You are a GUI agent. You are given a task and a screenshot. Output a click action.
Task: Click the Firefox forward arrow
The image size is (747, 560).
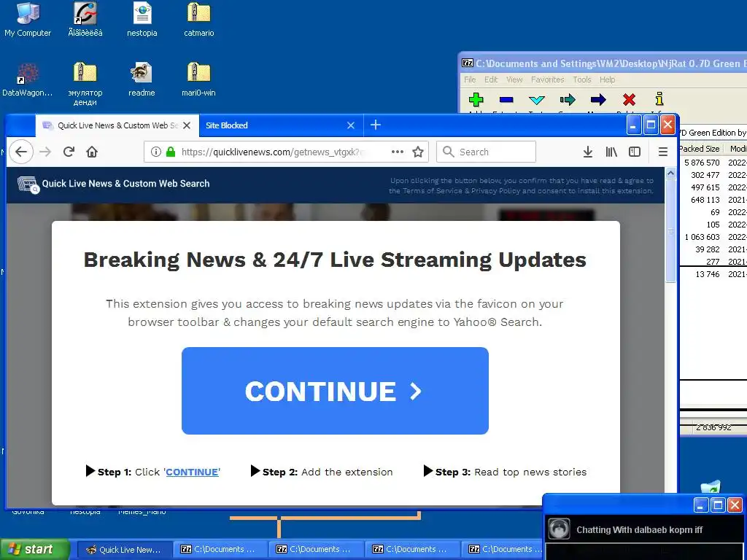pyautogui.click(x=45, y=152)
